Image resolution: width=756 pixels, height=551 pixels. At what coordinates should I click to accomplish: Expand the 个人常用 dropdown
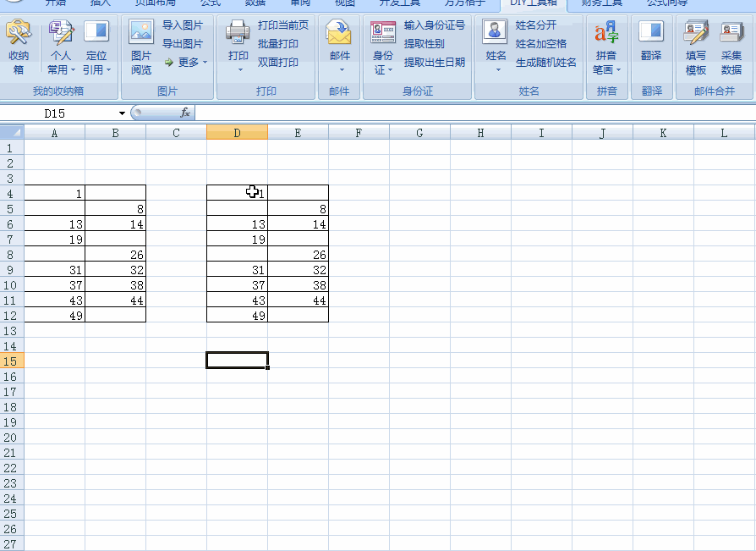[61, 69]
